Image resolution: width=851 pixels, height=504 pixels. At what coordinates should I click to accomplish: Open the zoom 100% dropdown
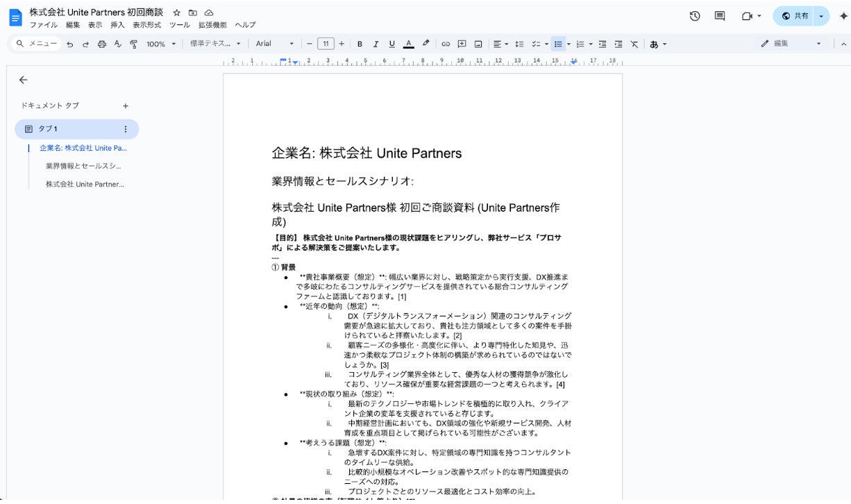[161, 44]
